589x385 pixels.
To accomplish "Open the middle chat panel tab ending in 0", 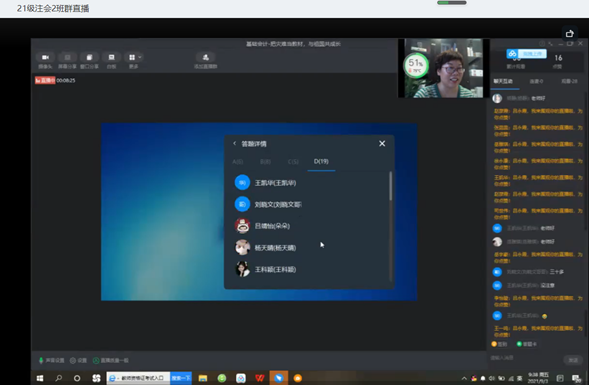I will point(536,81).
